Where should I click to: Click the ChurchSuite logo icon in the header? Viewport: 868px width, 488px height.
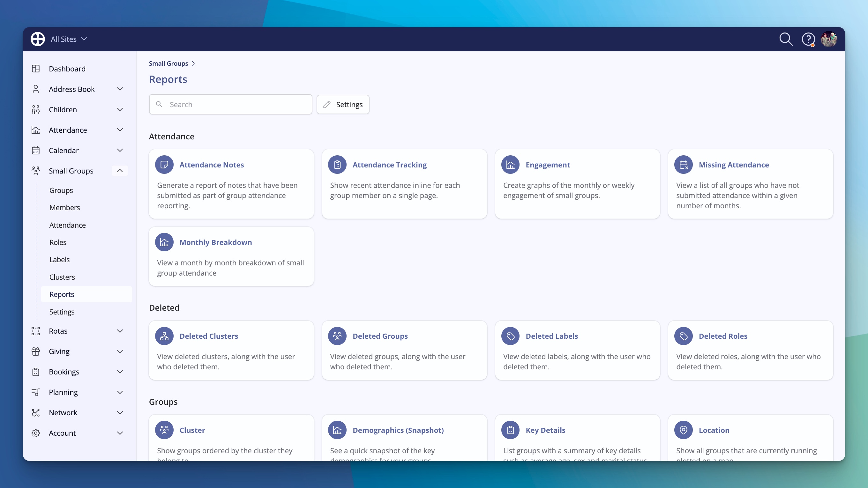[x=37, y=39]
